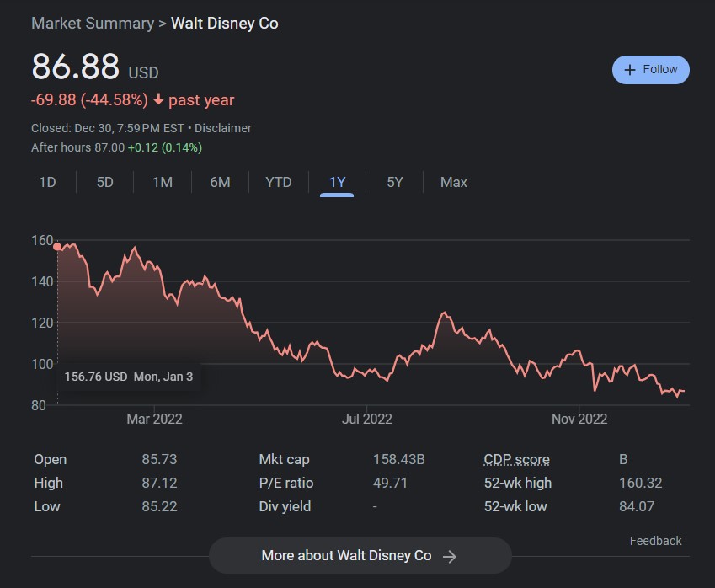Click the 100 y-axis label
This screenshot has width=715, height=588.
[42, 364]
